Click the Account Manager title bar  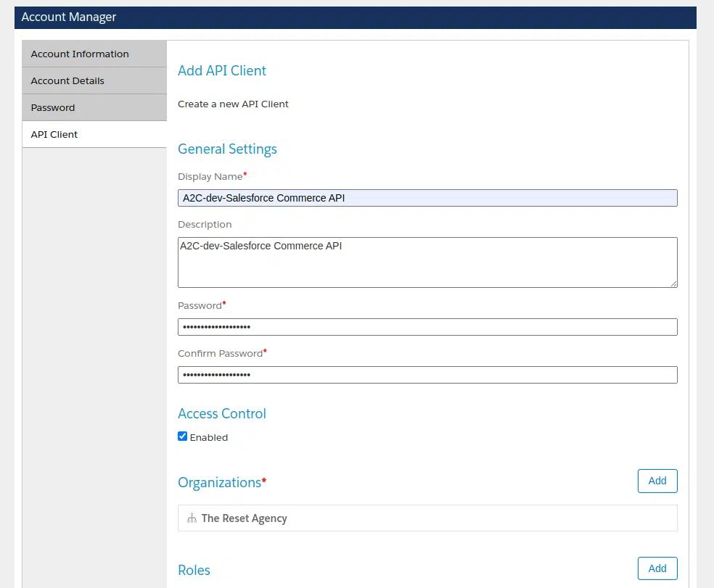(x=68, y=17)
